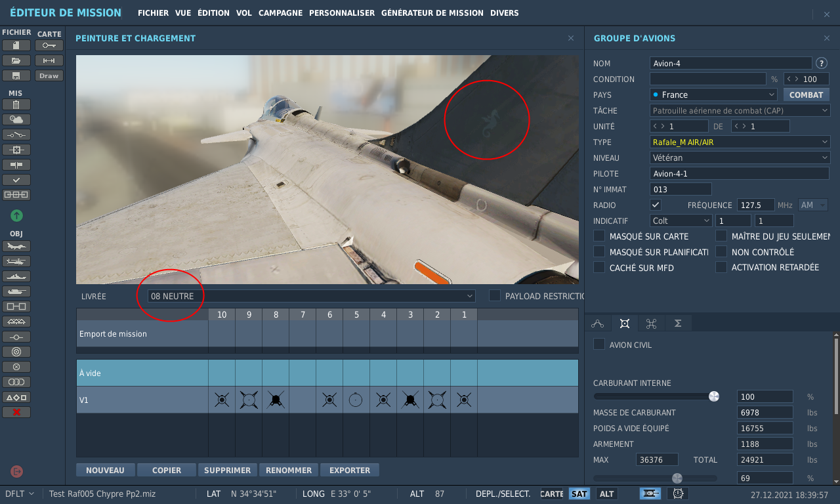Tick the MAÎTRE DU JEU SEULEMENT checkbox

721,236
